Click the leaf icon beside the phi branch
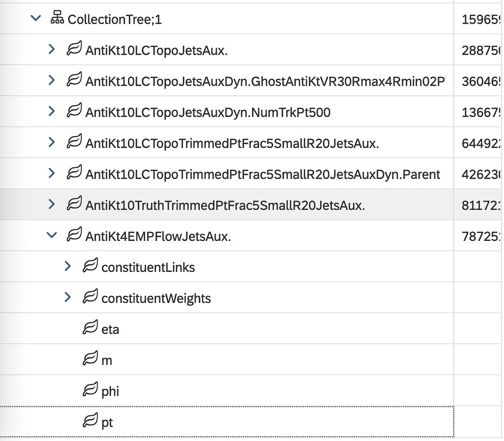The width and height of the screenshot is (504, 441). point(90,390)
